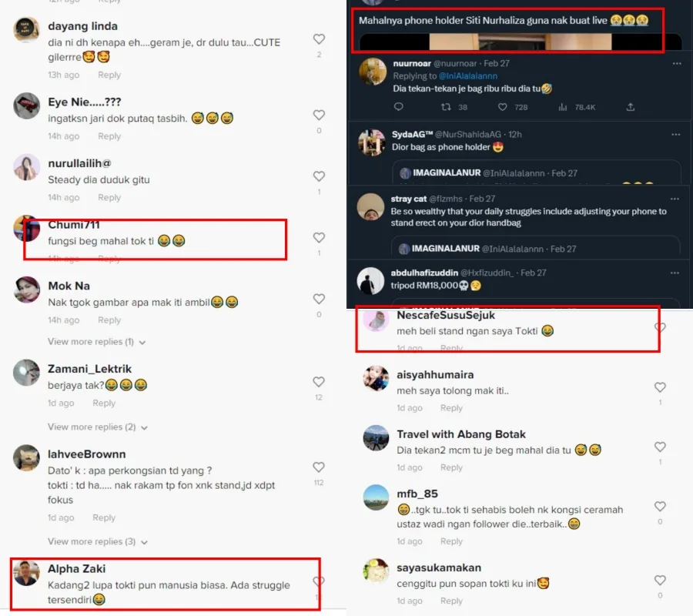The height and width of the screenshot is (616, 693).
Task: View analytics icon showing 78.4K views
Action: (562, 107)
